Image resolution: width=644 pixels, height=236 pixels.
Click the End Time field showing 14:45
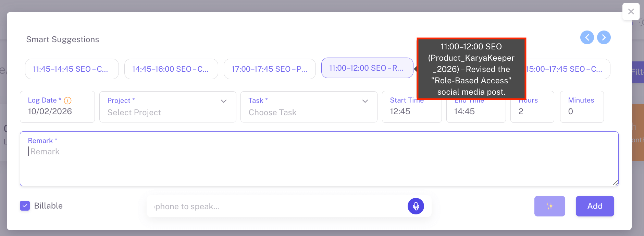[475, 111]
